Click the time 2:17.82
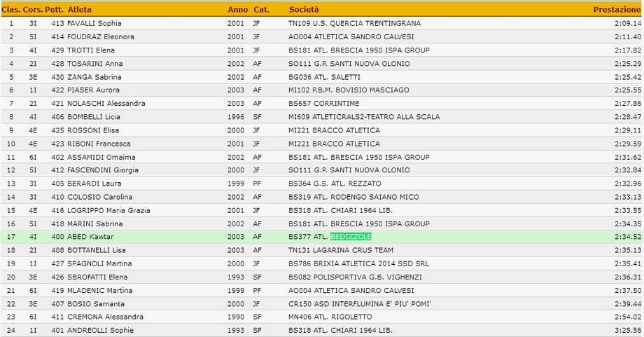644x337 pixels. coord(628,50)
